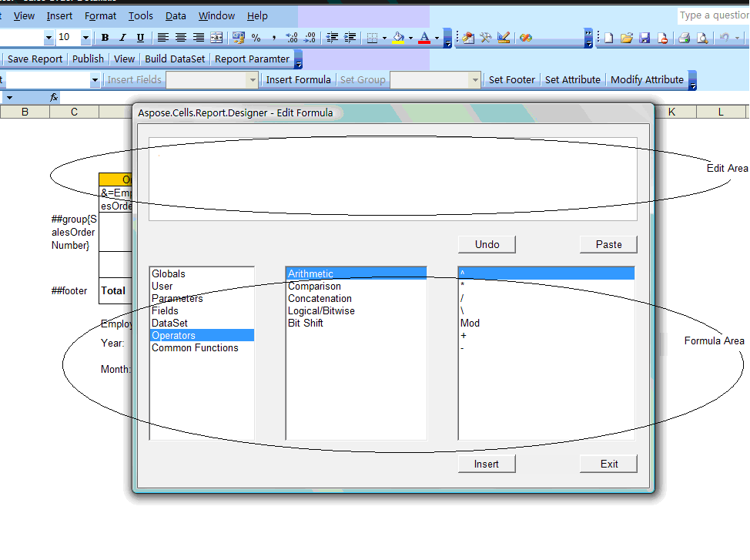Open the Data menu
The image size is (750, 560).
176,16
